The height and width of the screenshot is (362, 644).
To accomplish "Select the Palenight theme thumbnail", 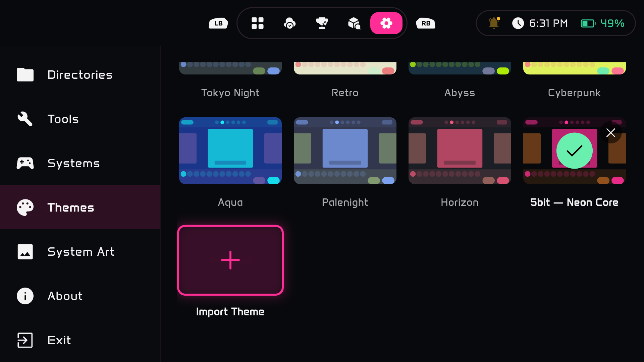I will coord(345,150).
